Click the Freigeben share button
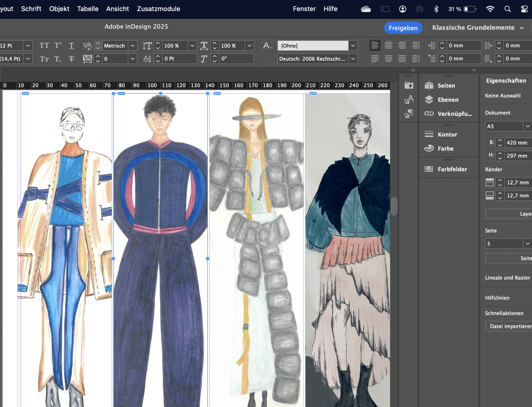This screenshot has width=532, height=407. 403,28
